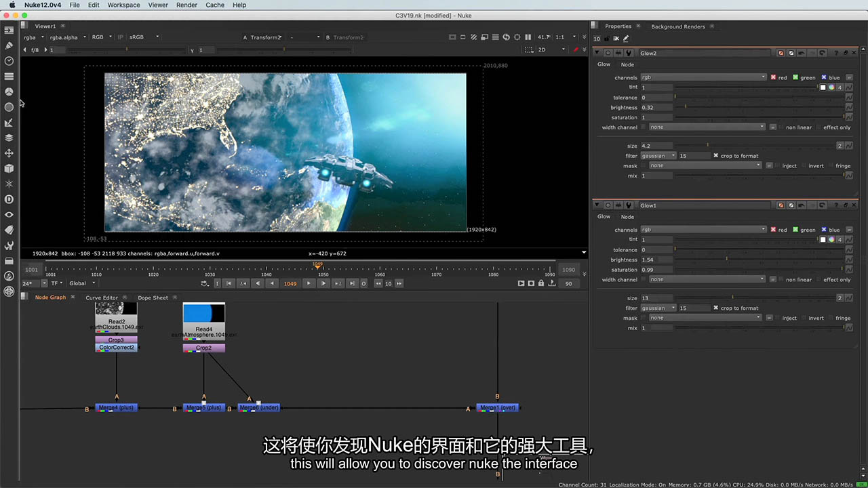This screenshot has width=868, height=488.
Task: Open the Merge nodes layers icon
Action: tap(9, 138)
